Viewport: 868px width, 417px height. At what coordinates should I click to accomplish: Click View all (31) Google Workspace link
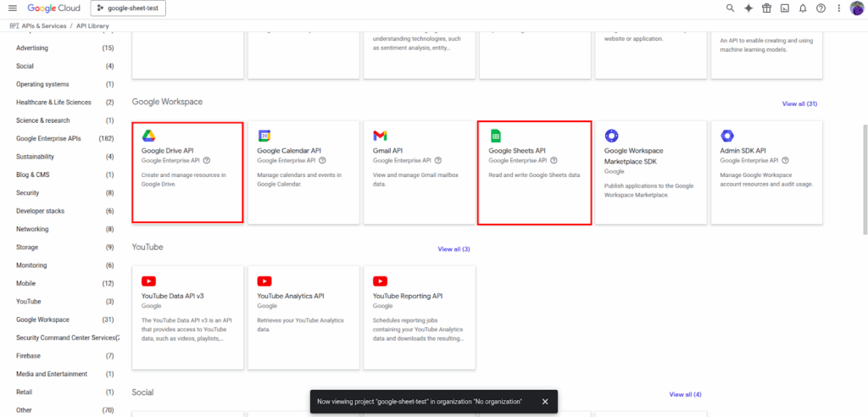(799, 103)
